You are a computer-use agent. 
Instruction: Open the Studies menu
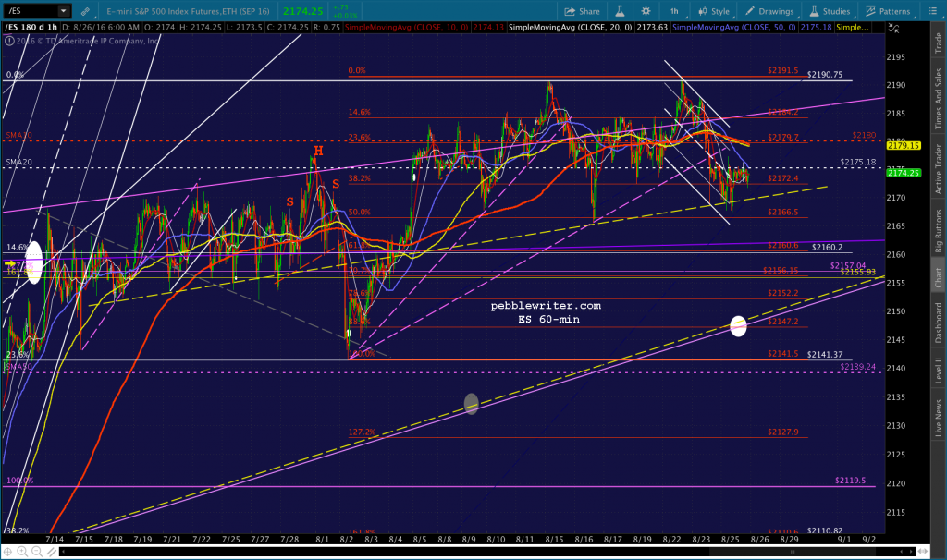click(x=830, y=11)
